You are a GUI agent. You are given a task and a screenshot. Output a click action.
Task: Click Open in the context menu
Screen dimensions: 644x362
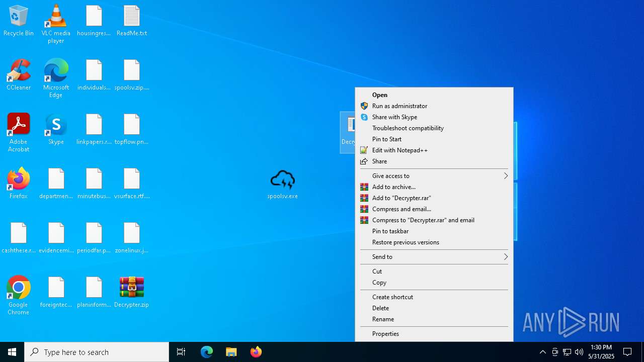click(x=434, y=95)
